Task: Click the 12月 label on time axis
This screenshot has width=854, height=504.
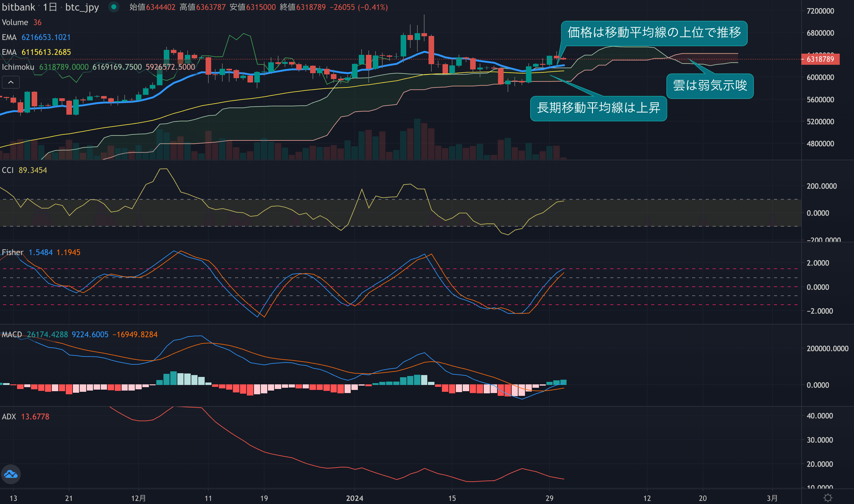Action: (x=138, y=498)
